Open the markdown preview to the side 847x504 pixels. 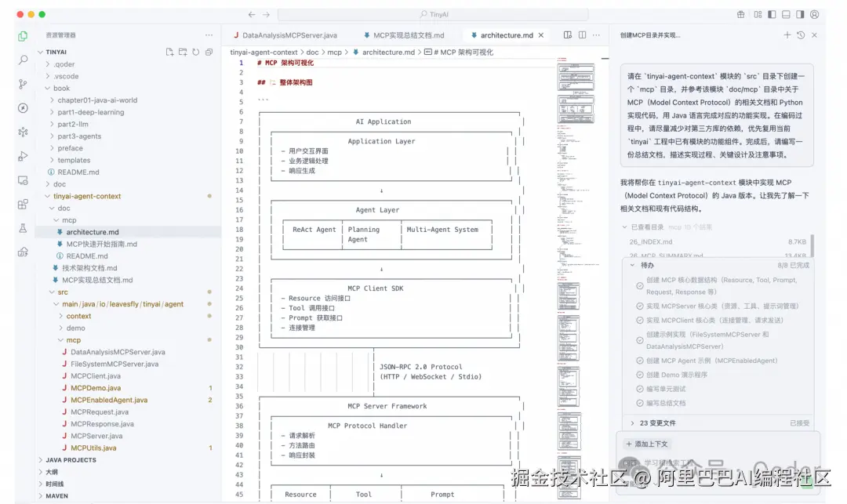[568, 35]
